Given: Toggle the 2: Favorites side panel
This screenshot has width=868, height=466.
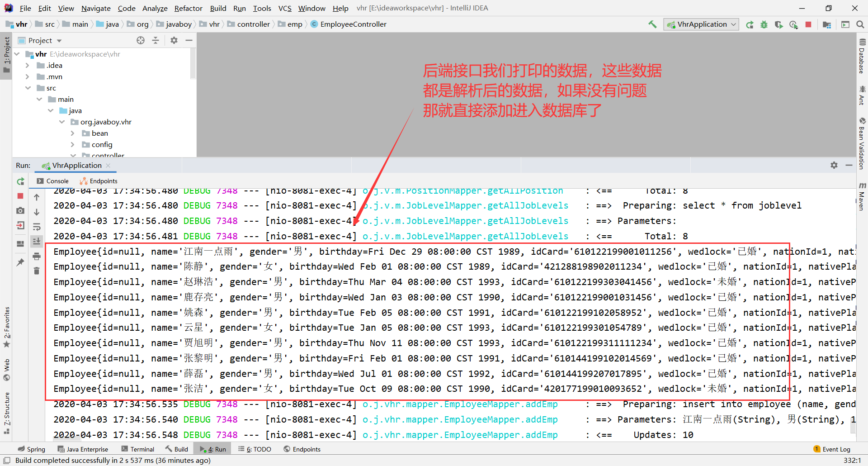Looking at the screenshot, I should coord(6,327).
